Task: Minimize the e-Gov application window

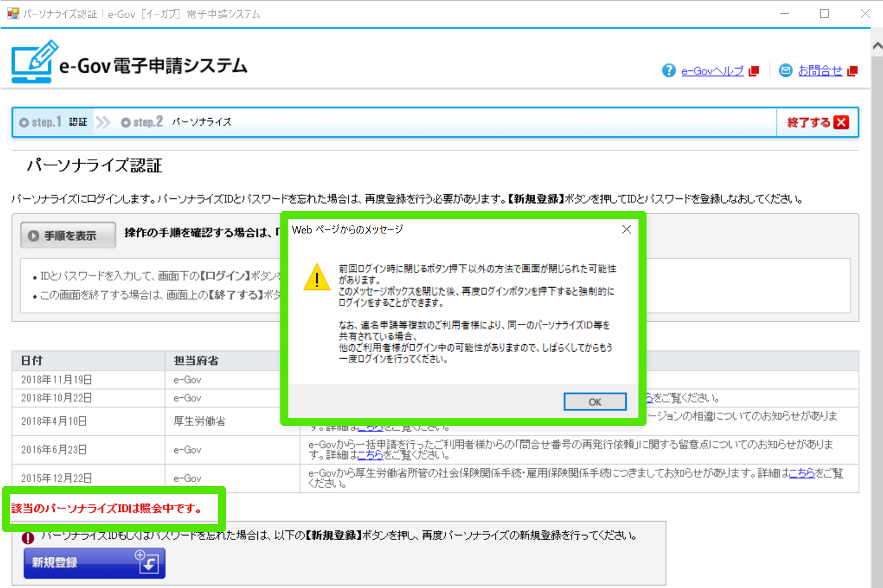Action: point(784,13)
